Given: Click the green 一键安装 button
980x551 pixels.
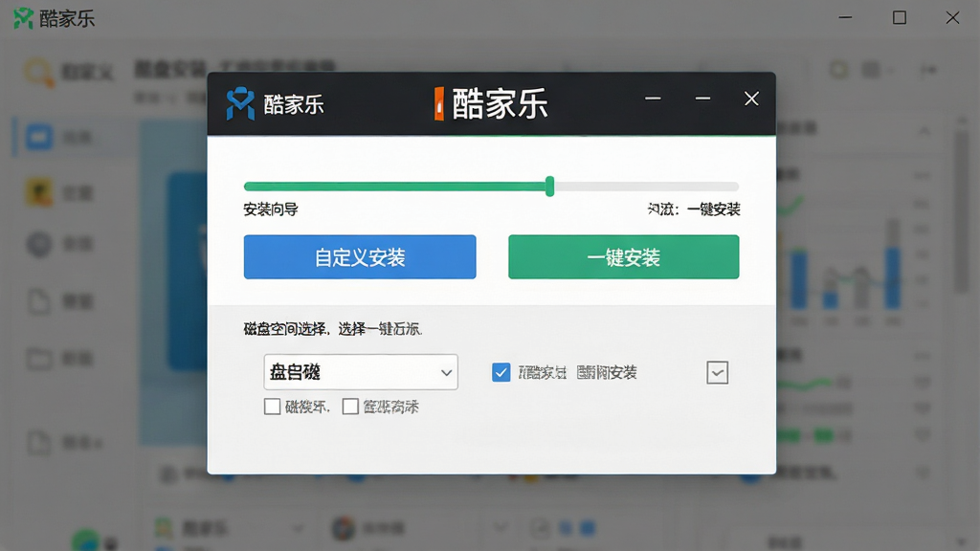Looking at the screenshot, I should click(x=624, y=256).
